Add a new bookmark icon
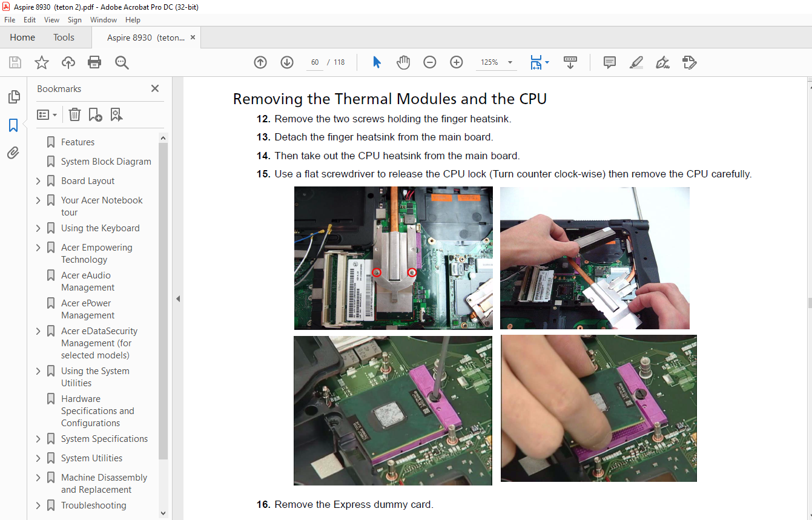This screenshot has width=812, height=520. (95, 114)
